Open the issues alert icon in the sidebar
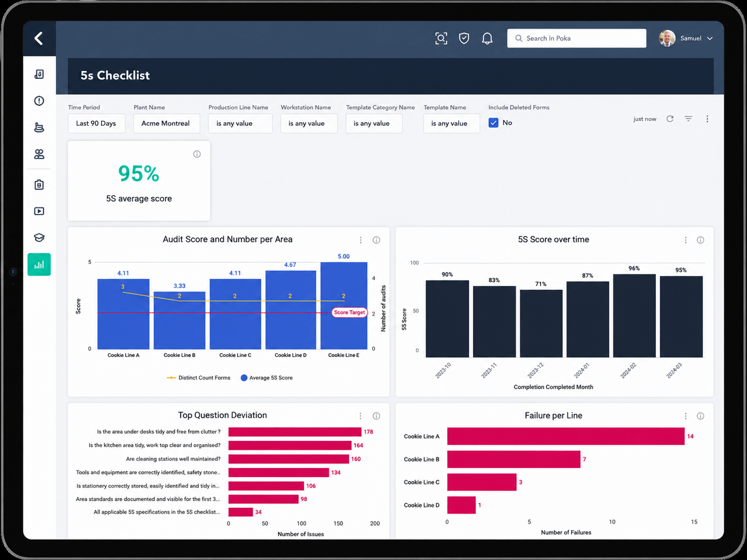The image size is (747, 560). coord(39,101)
